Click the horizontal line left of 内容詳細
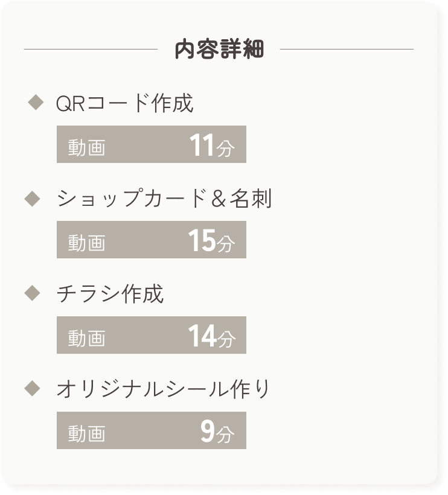 click(x=91, y=49)
